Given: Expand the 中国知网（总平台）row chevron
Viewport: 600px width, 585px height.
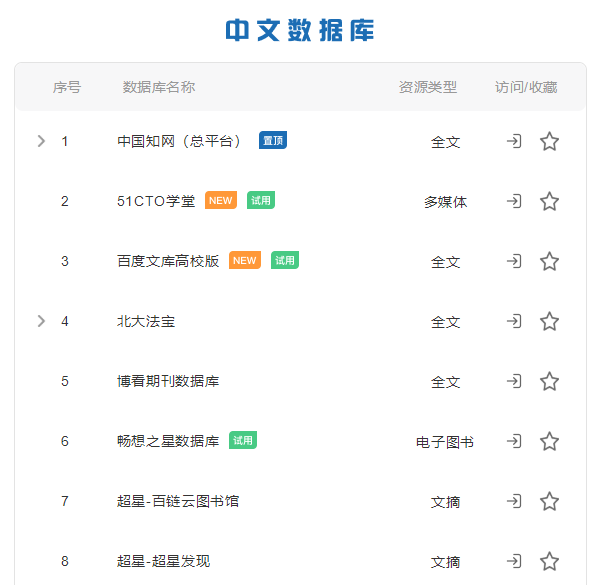Looking at the screenshot, I should pos(41,141).
